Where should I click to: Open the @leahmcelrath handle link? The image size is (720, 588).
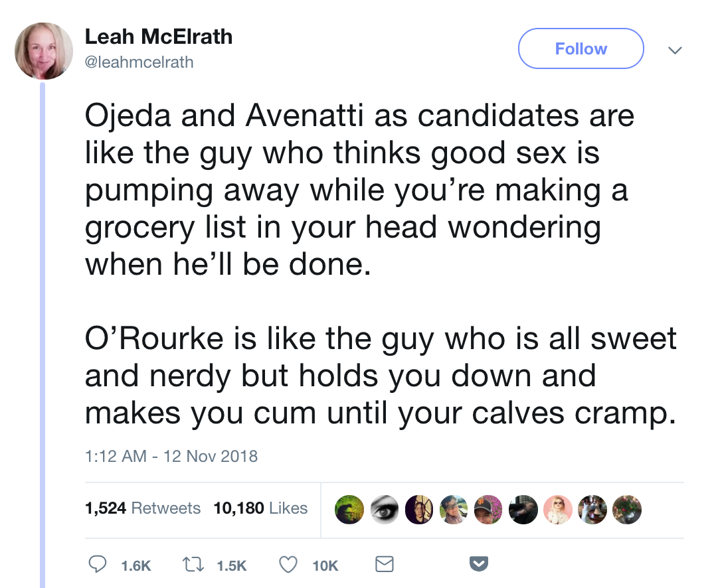[139, 62]
